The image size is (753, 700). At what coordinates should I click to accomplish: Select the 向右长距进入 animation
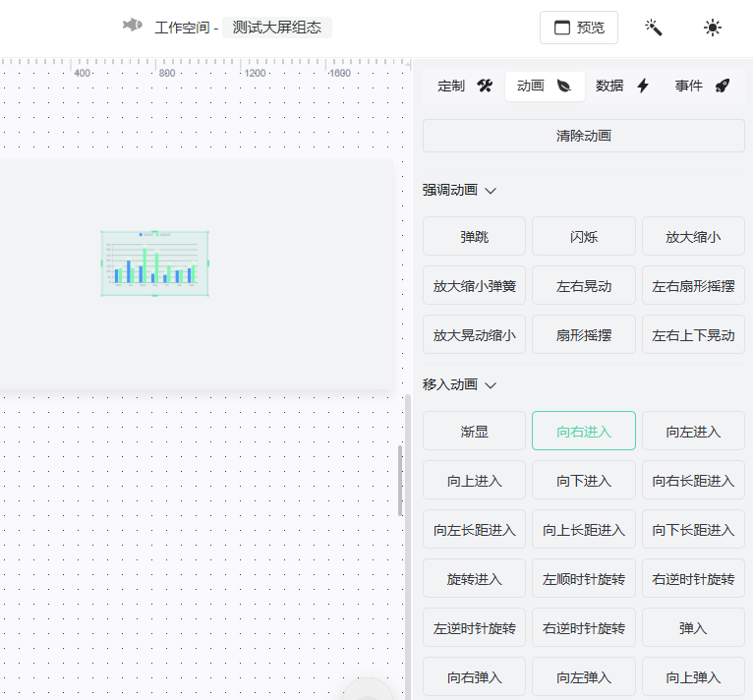pos(693,481)
